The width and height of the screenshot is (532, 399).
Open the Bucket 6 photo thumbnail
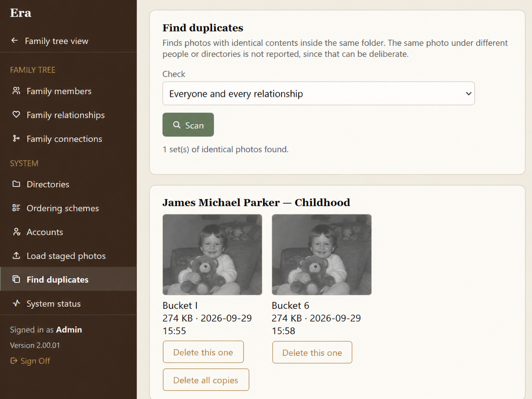coord(321,255)
